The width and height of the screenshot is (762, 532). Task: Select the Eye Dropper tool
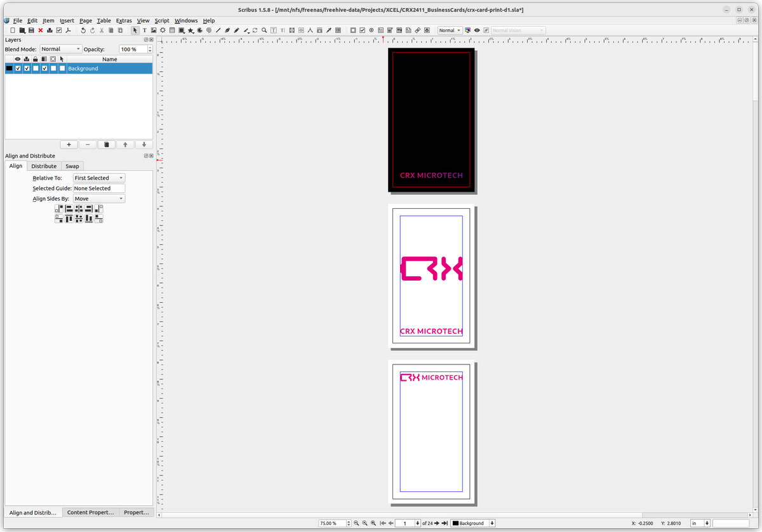[x=328, y=30]
